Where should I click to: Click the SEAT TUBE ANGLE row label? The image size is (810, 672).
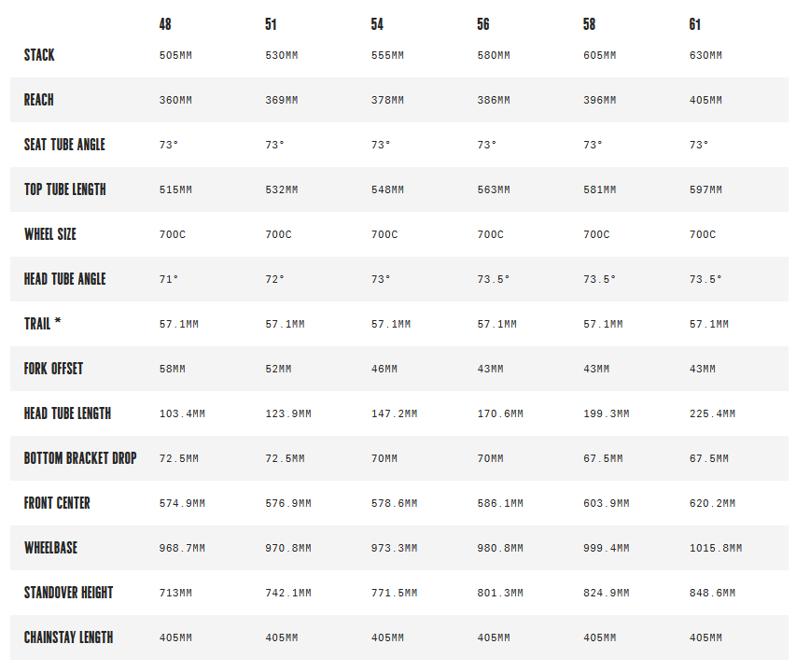64,145
